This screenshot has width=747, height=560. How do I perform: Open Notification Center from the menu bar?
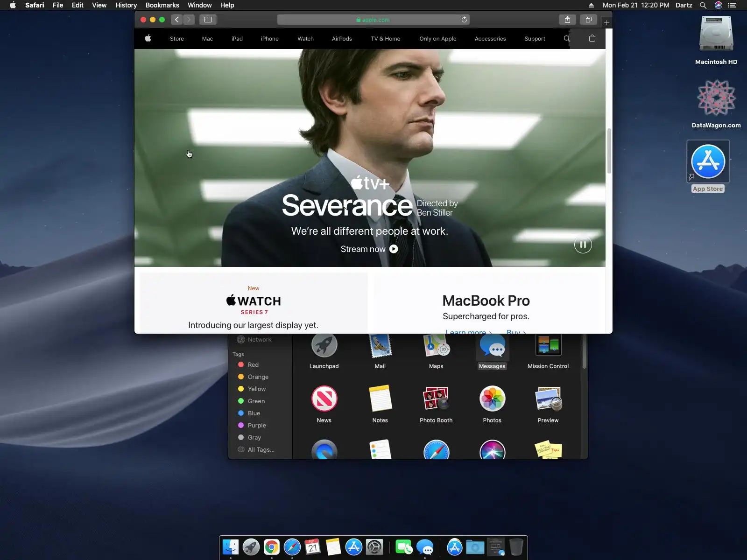tap(732, 5)
